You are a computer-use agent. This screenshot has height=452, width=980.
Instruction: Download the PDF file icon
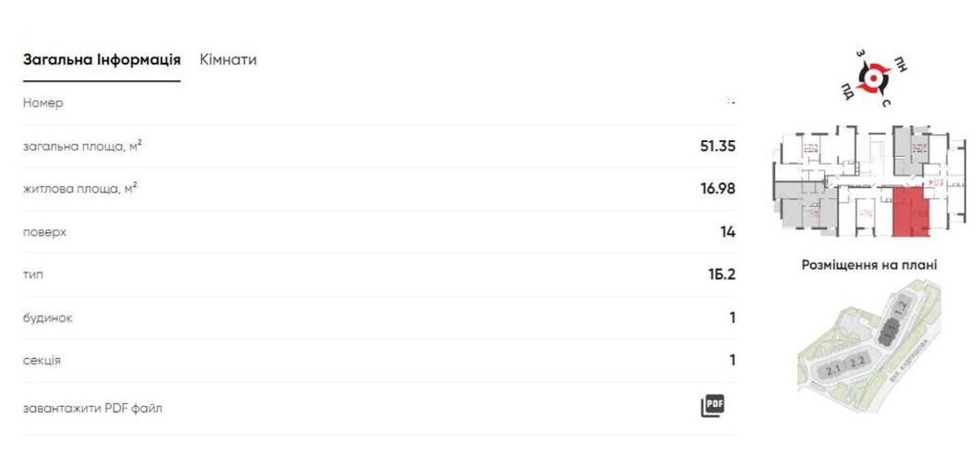pyautogui.click(x=713, y=406)
